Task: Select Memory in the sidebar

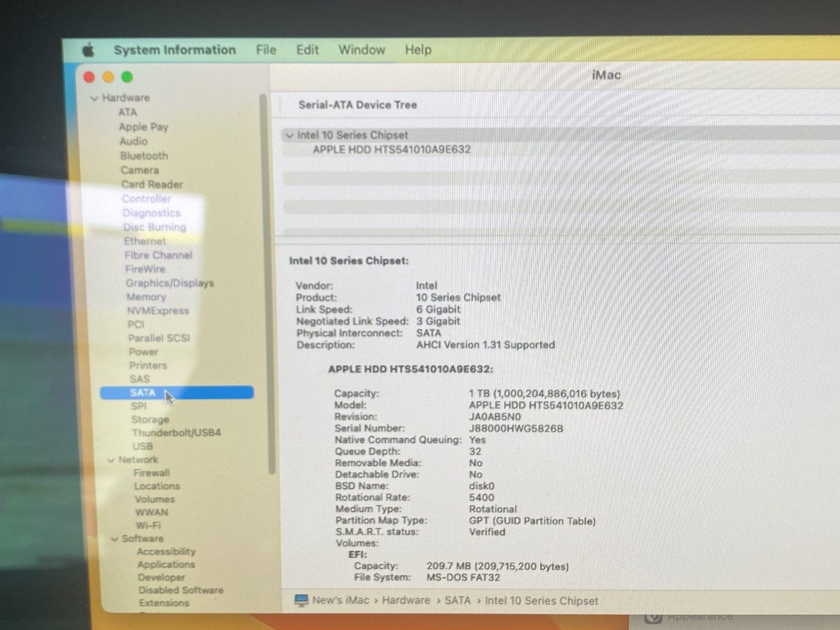Action: pyautogui.click(x=146, y=297)
